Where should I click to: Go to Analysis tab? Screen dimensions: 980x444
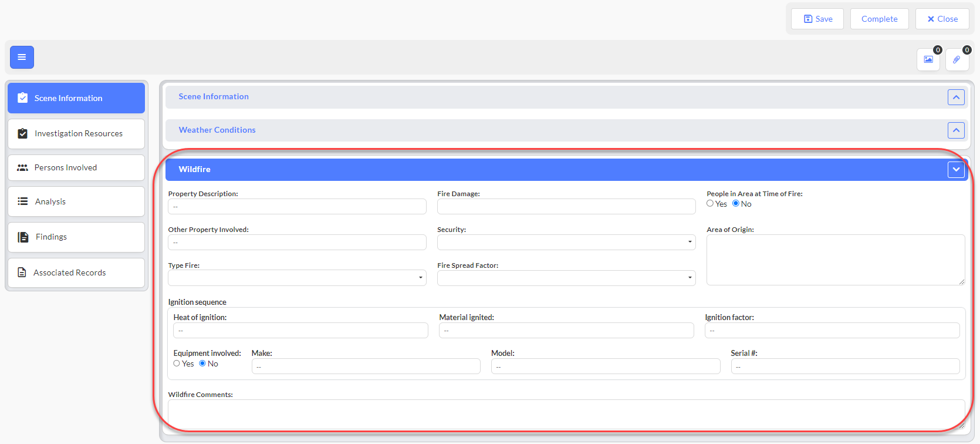point(76,201)
